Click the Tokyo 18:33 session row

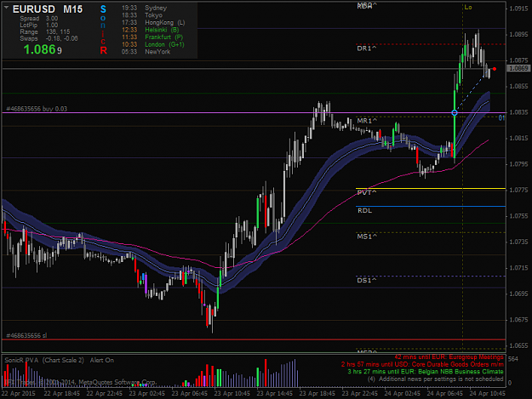[x=142, y=15]
